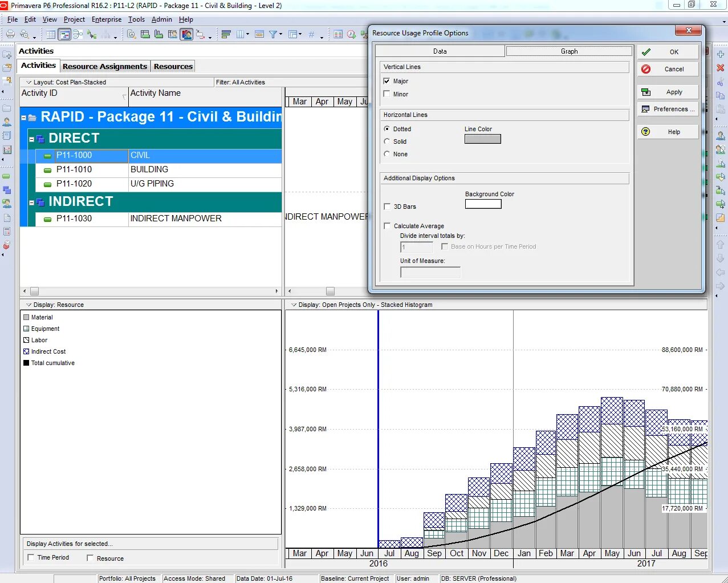The width and height of the screenshot is (728, 583).
Task: Open the Display Open Projects Only dropdown
Action: pyautogui.click(x=294, y=305)
